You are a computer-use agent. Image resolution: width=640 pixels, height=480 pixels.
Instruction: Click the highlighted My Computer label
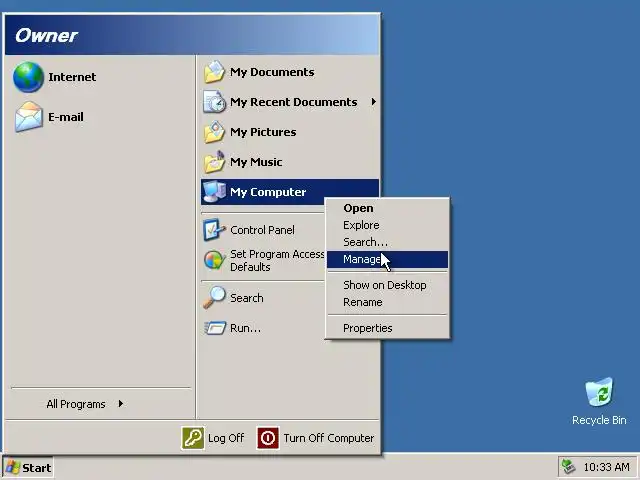pyautogui.click(x=268, y=192)
